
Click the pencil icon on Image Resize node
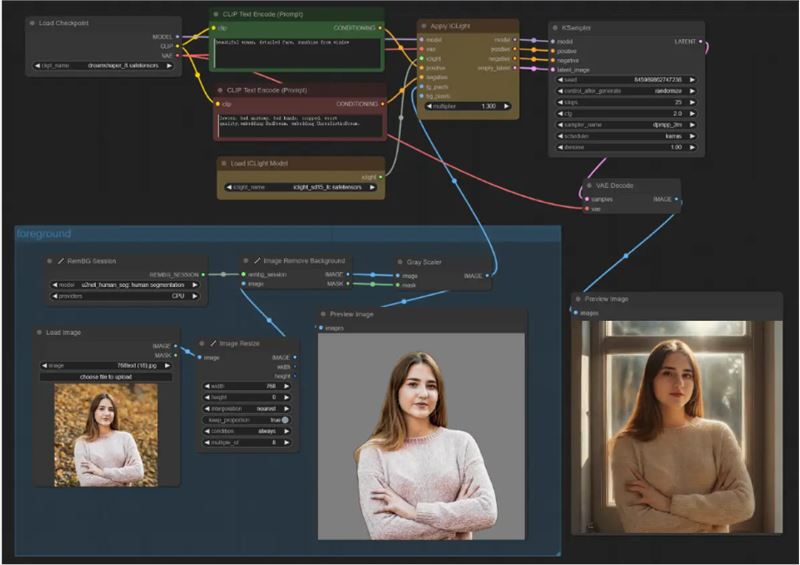(x=213, y=343)
